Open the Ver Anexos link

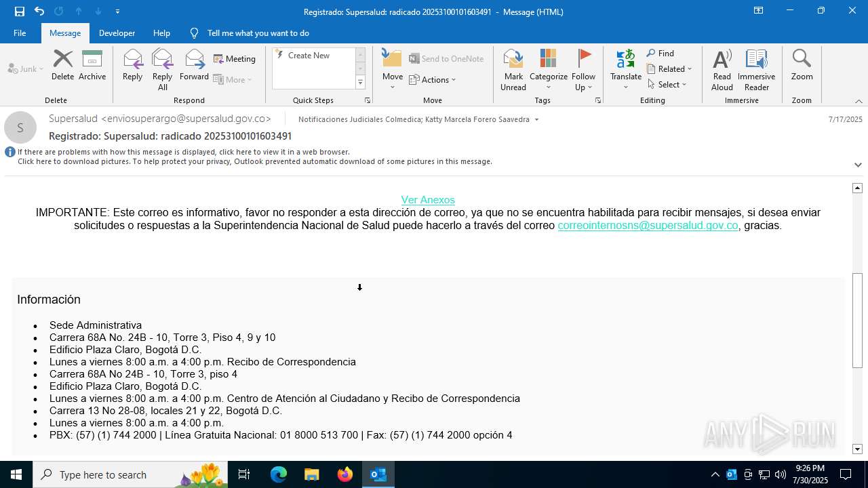(428, 200)
